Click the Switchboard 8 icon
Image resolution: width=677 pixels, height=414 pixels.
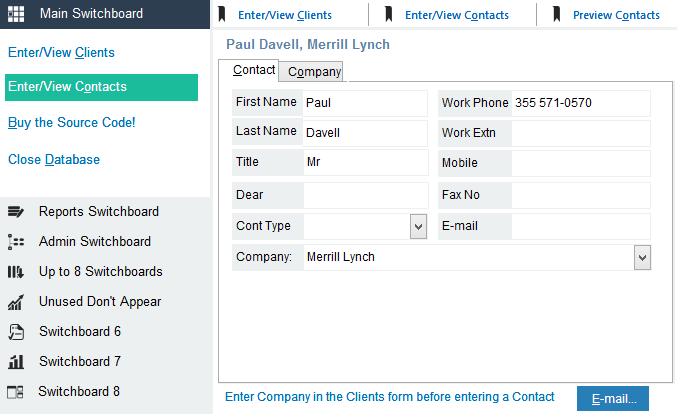coord(15,392)
